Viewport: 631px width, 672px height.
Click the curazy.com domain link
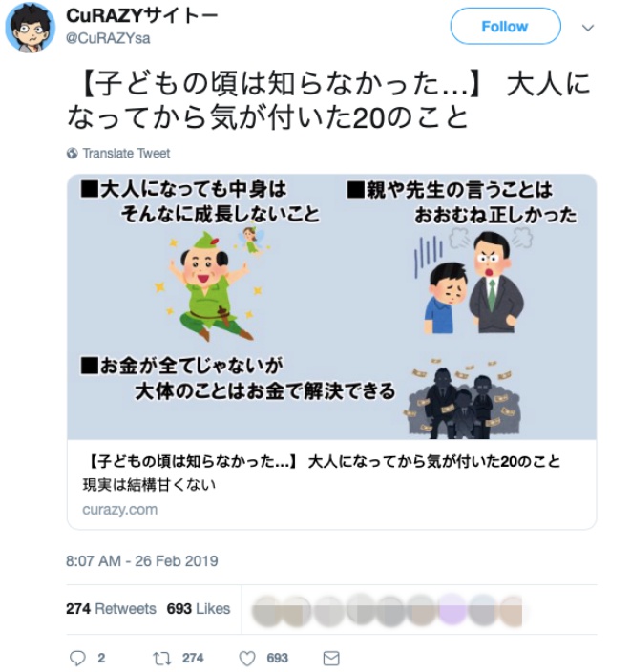click(x=120, y=509)
